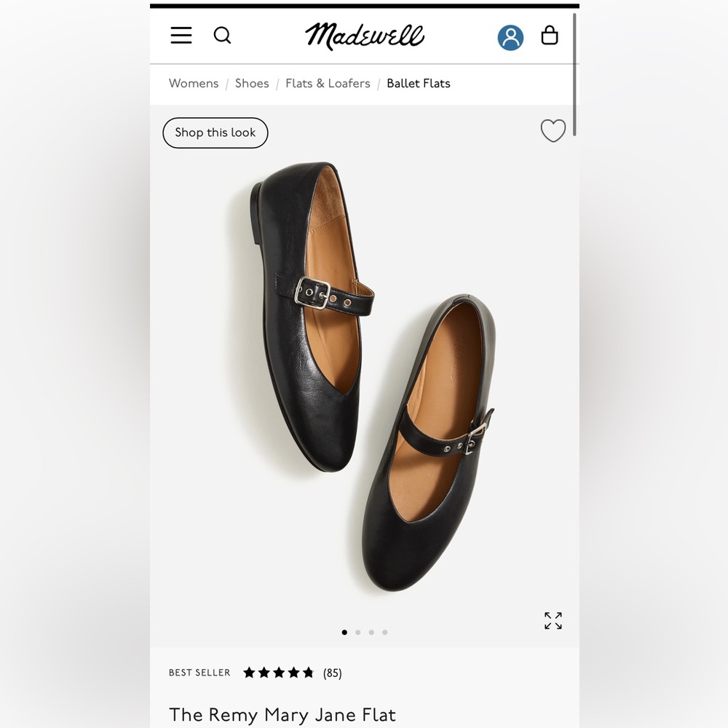Open your account profile icon

[510, 38]
